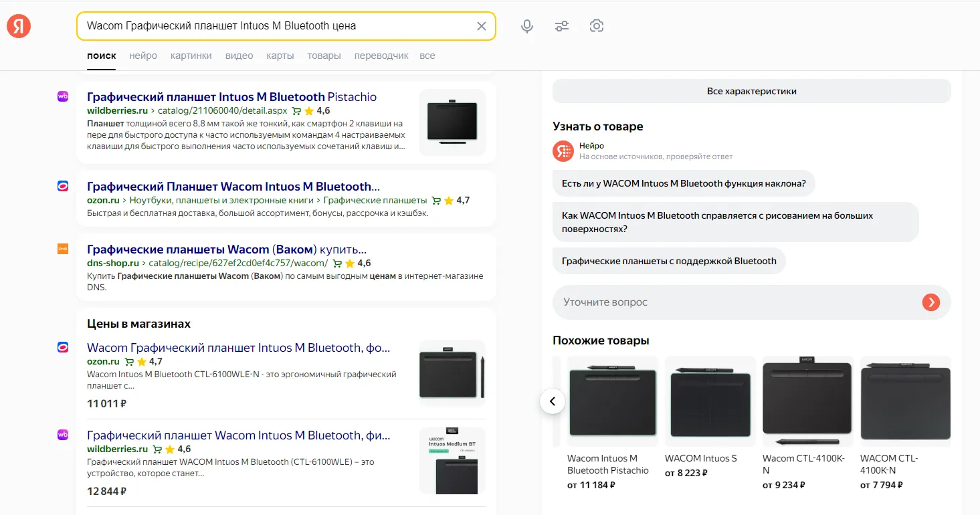This screenshot has height=515, width=980.
Task: Ask whether Intuos M has tilt function
Action: point(684,183)
